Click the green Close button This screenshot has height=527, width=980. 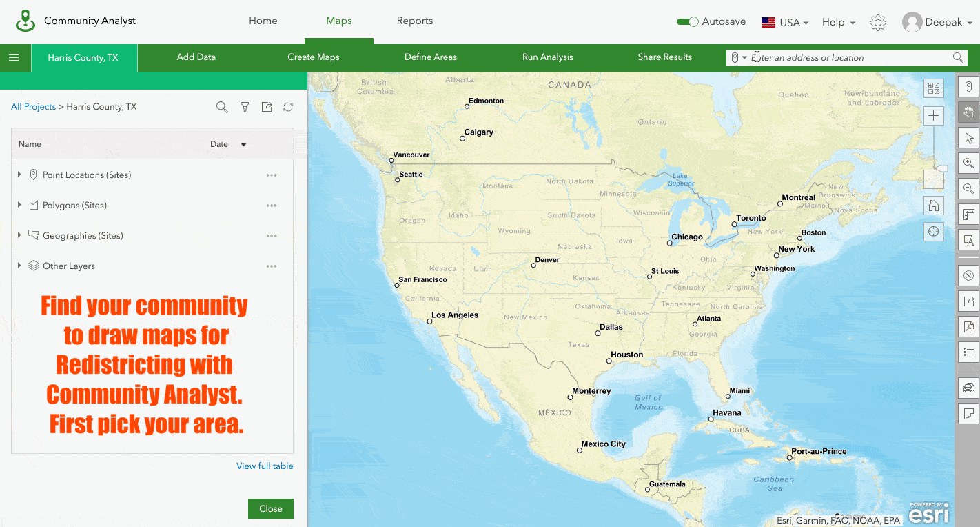coord(271,508)
